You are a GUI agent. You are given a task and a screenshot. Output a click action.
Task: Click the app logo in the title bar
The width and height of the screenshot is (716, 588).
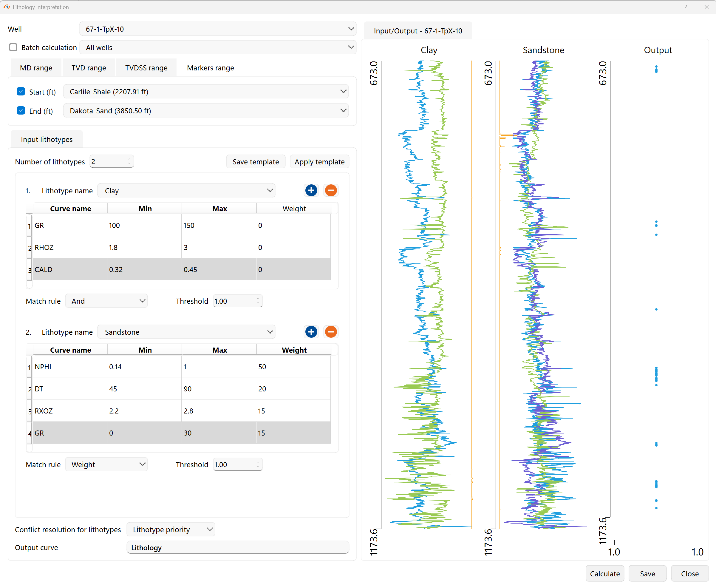pos(7,7)
